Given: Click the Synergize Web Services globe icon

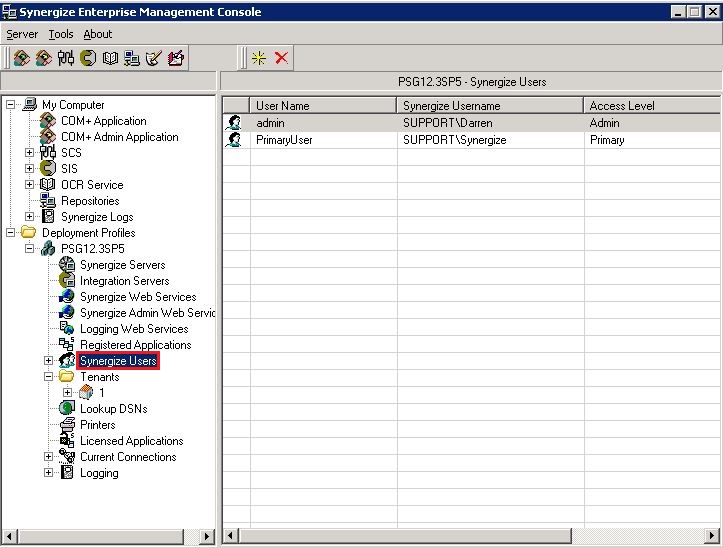Looking at the screenshot, I should [x=67, y=297].
